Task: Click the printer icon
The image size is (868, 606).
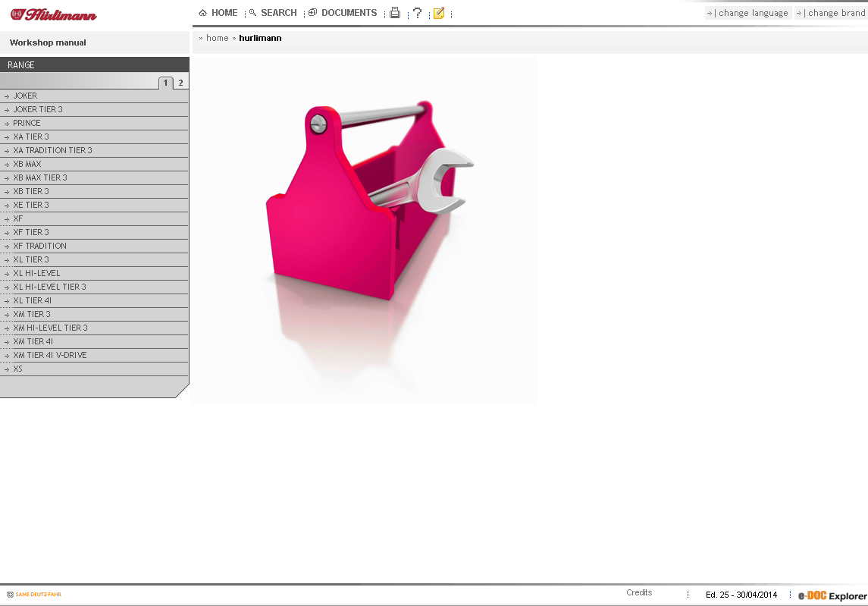Action: click(395, 13)
